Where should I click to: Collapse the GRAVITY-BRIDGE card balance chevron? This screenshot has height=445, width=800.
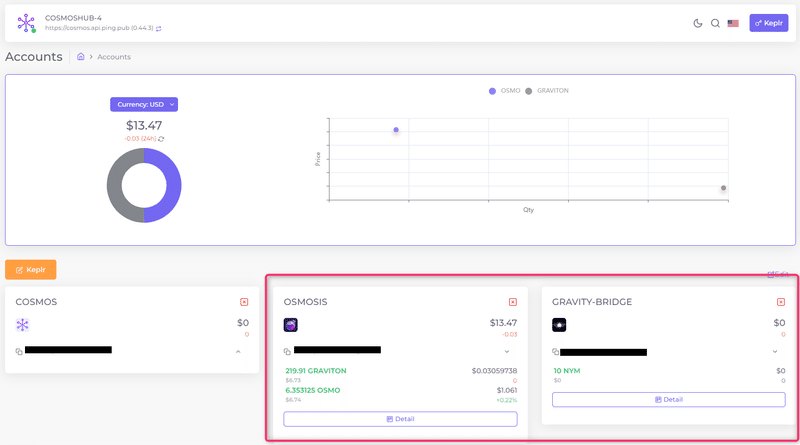click(x=775, y=352)
